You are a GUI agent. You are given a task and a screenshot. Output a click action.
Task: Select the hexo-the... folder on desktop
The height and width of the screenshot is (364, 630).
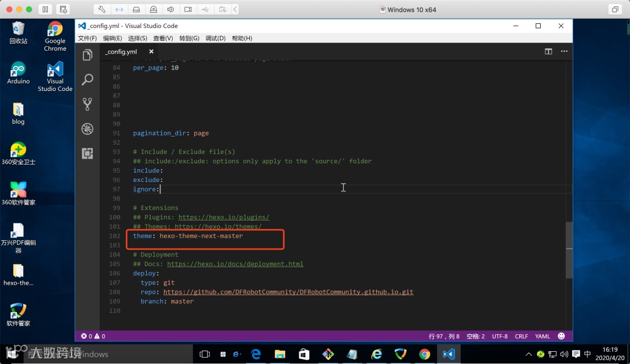coord(18,275)
